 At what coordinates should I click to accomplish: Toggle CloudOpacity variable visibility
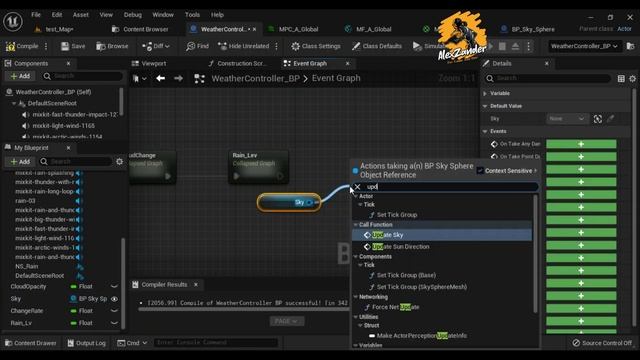(115, 287)
